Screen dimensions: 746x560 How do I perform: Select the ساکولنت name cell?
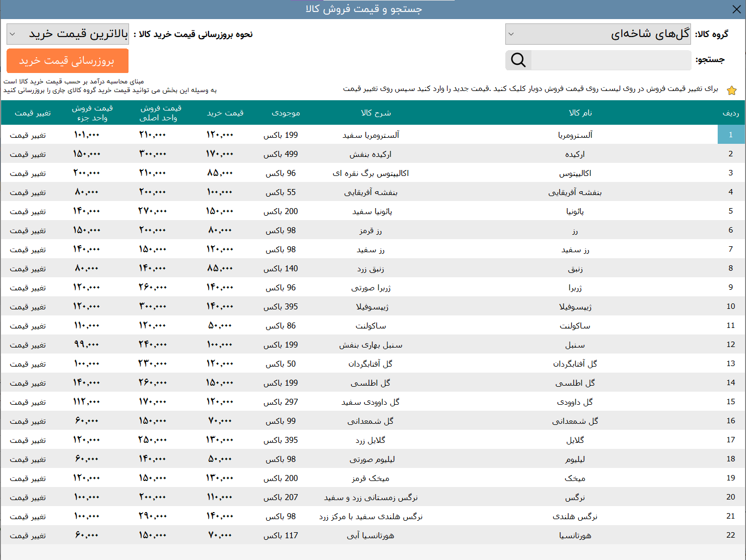point(575,326)
